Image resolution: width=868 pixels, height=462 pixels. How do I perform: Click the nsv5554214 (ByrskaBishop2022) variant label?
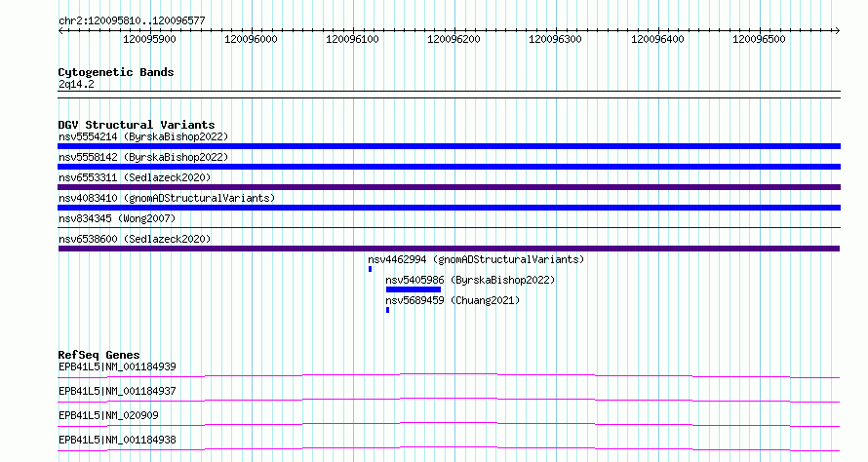pyautogui.click(x=143, y=136)
